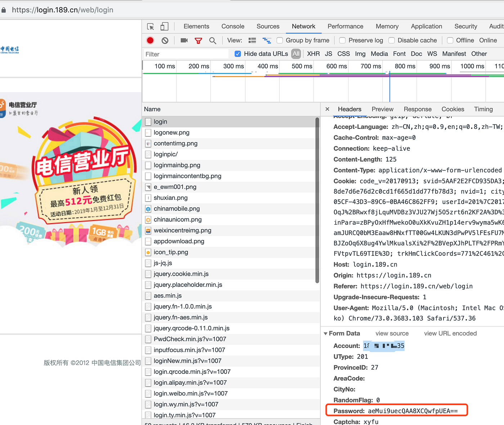The width and height of the screenshot is (504, 425).
Task: Click the blue timeline marker line
Action: (x=390, y=86)
